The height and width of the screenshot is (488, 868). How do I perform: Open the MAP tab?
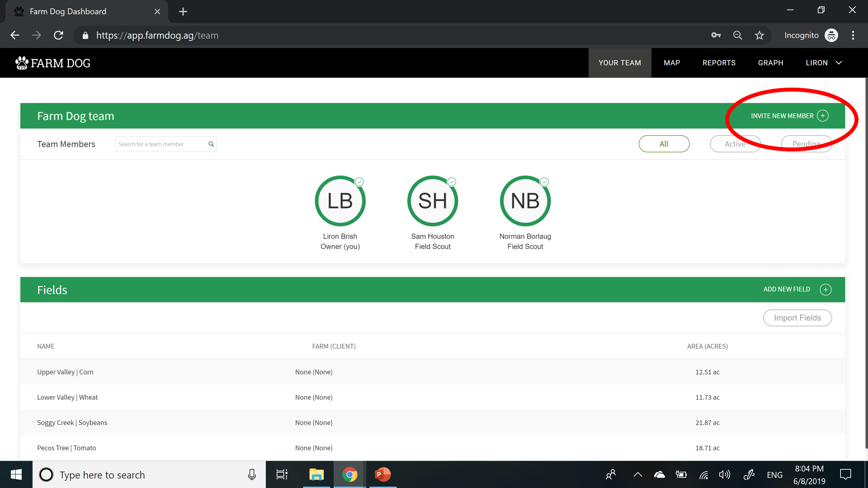pos(672,63)
